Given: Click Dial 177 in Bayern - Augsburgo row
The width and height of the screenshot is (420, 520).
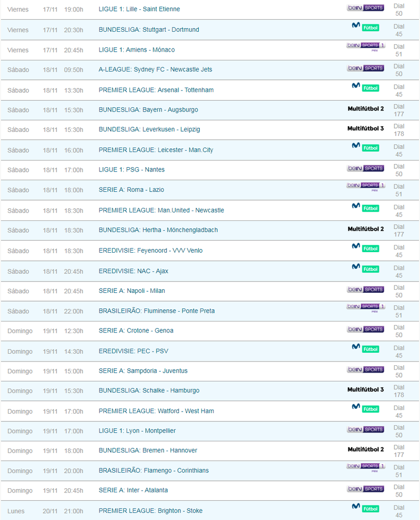Looking at the screenshot, I should point(399,110).
